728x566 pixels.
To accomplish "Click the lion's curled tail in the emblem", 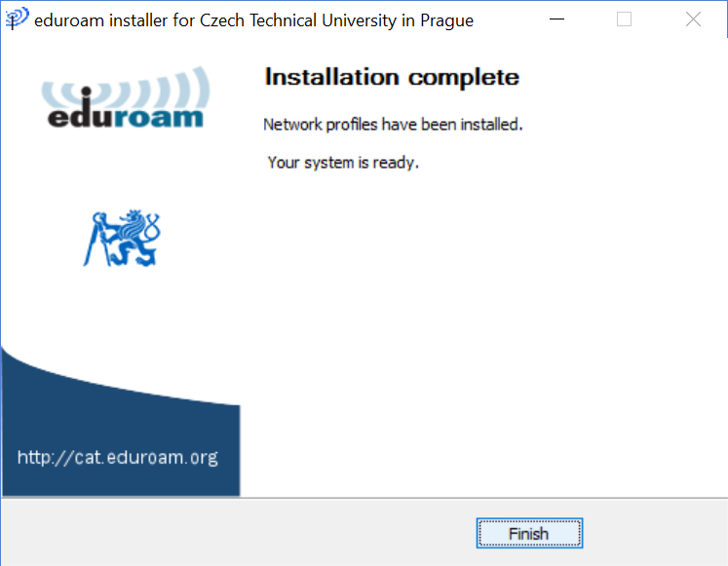I will pyautogui.click(x=153, y=226).
